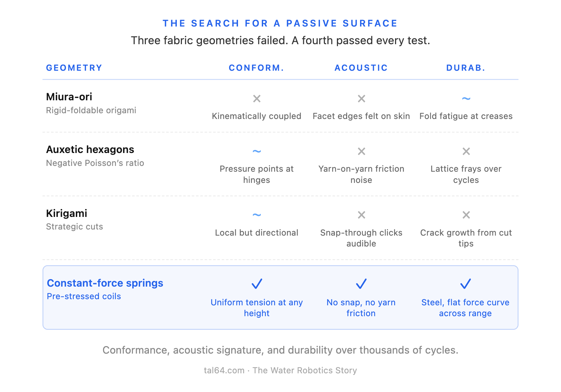Image resolution: width=561 pixels, height=392 pixels.
Task: Select the CONFORM. column header
Action: click(256, 68)
